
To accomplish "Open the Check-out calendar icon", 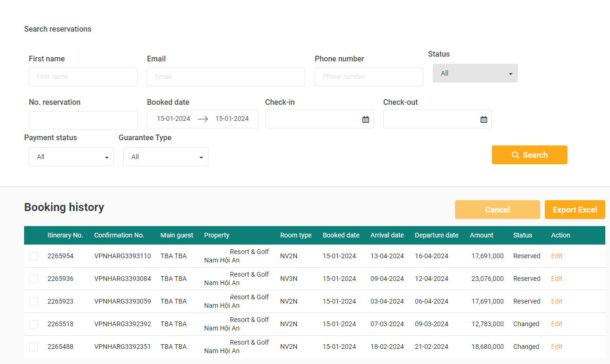I will pos(483,119).
